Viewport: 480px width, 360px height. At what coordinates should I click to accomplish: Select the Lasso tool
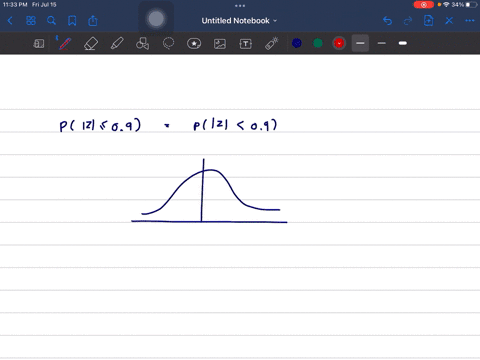pyautogui.click(x=168, y=43)
